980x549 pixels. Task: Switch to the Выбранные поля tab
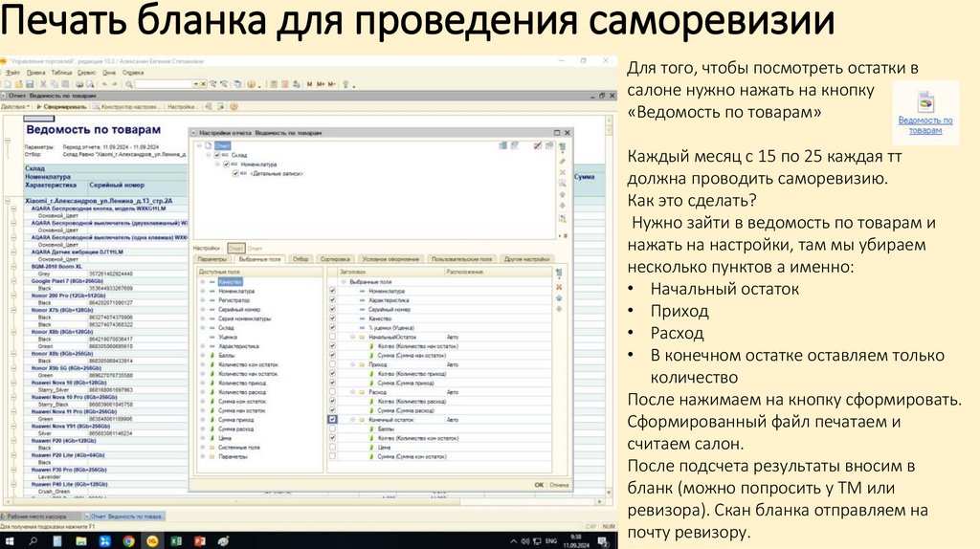coord(259,258)
